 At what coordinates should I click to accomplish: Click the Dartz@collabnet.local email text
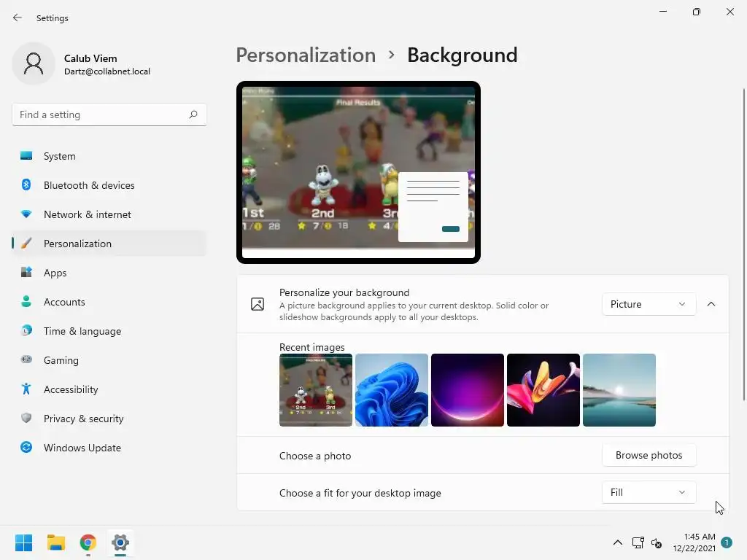coord(107,71)
